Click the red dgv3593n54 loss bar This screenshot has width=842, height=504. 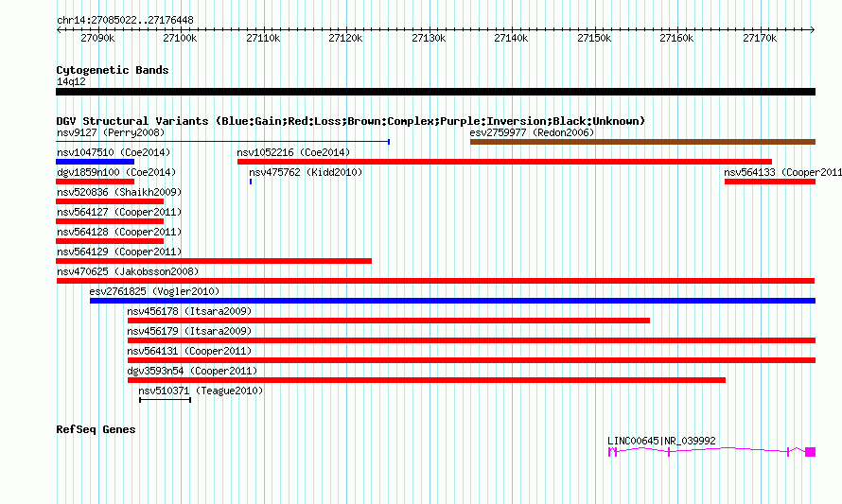click(x=427, y=380)
